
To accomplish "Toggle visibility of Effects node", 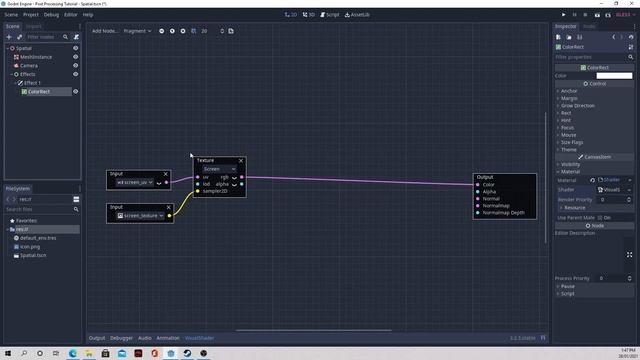I will 76,74.
